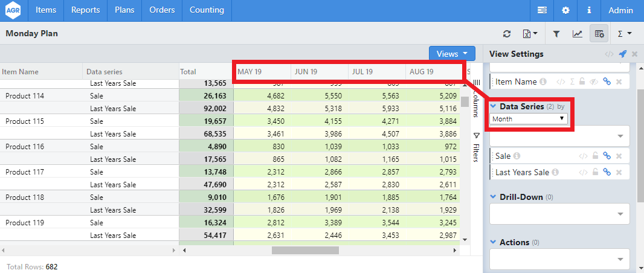Toggle visibility eye icon for Item Name

(595, 82)
